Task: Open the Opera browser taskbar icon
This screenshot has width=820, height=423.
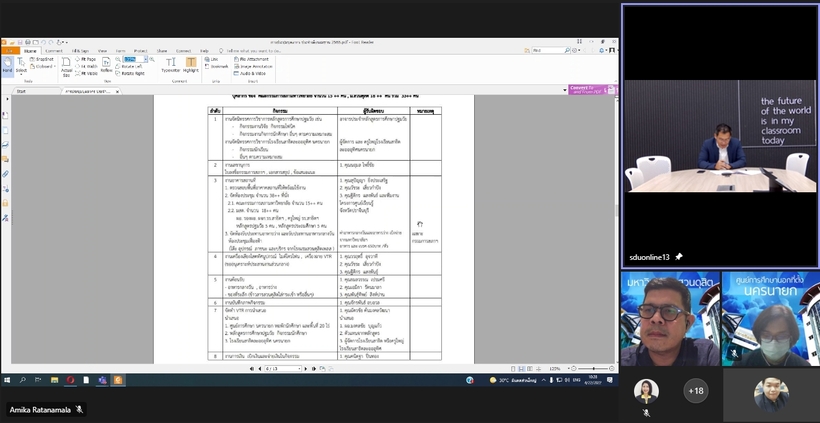Action: click(x=70, y=380)
